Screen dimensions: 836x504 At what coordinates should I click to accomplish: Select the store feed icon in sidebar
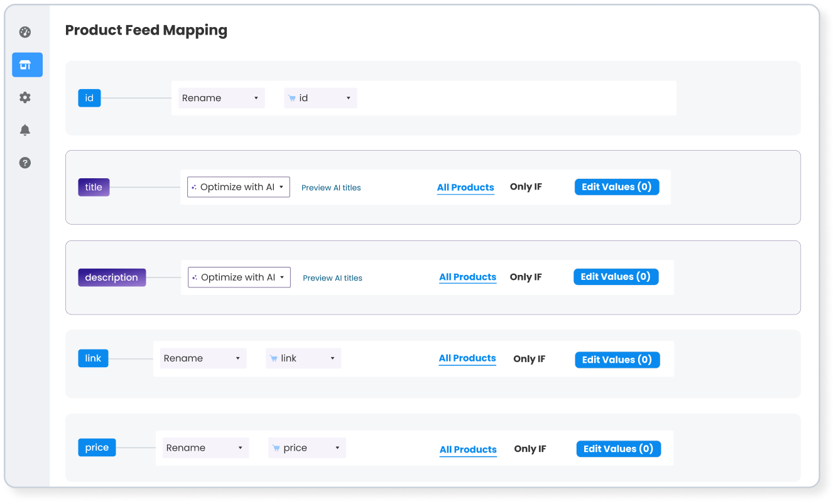click(27, 65)
